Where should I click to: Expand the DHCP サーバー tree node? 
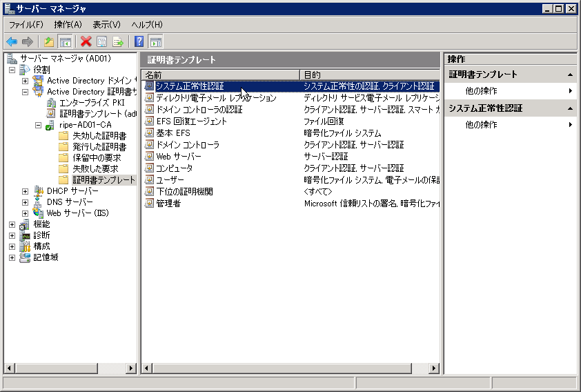[26, 191]
